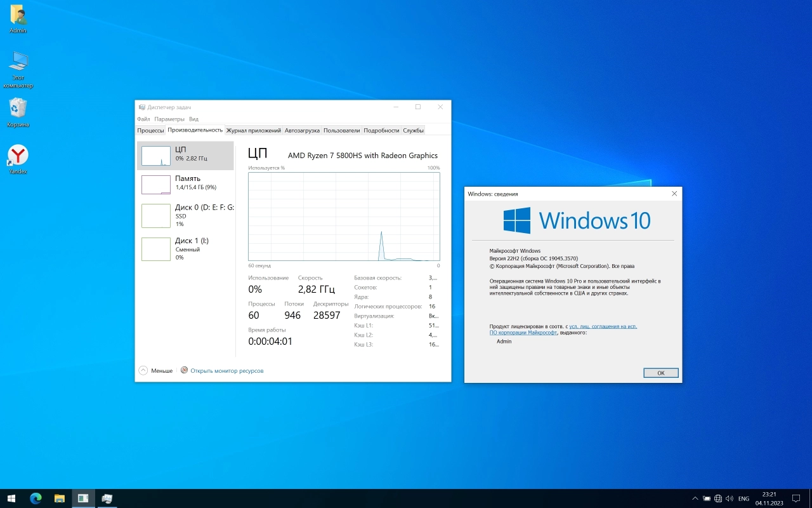Screen dimensions: 812x508
Task: Click the 2,82 ГГц speed value
Action: [x=316, y=290]
